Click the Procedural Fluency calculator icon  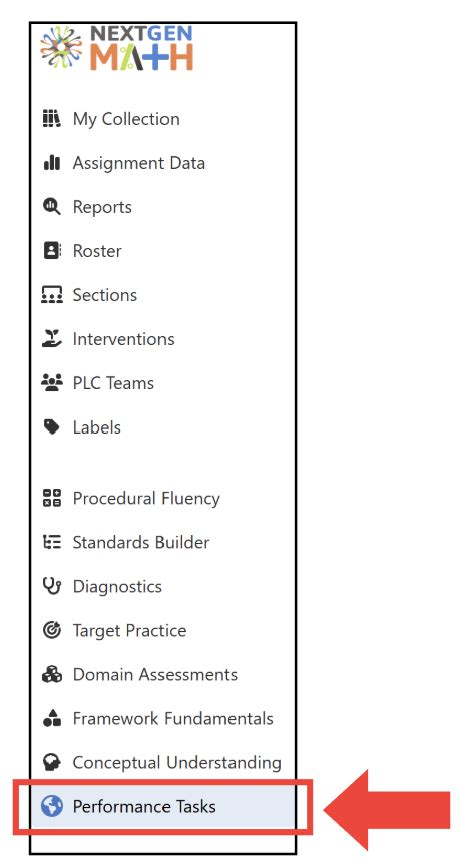[52, 498]
